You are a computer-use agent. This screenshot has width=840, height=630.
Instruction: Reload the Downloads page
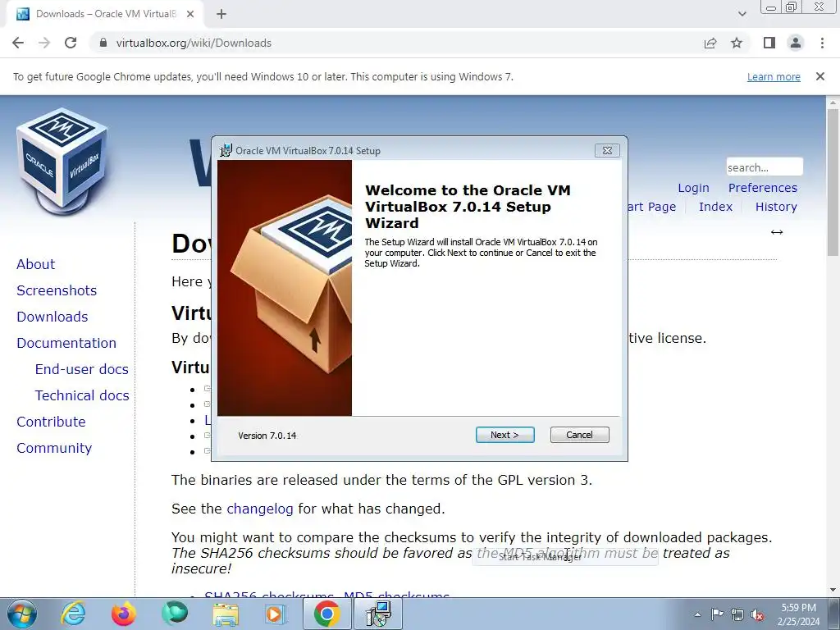tap(71, 43)
